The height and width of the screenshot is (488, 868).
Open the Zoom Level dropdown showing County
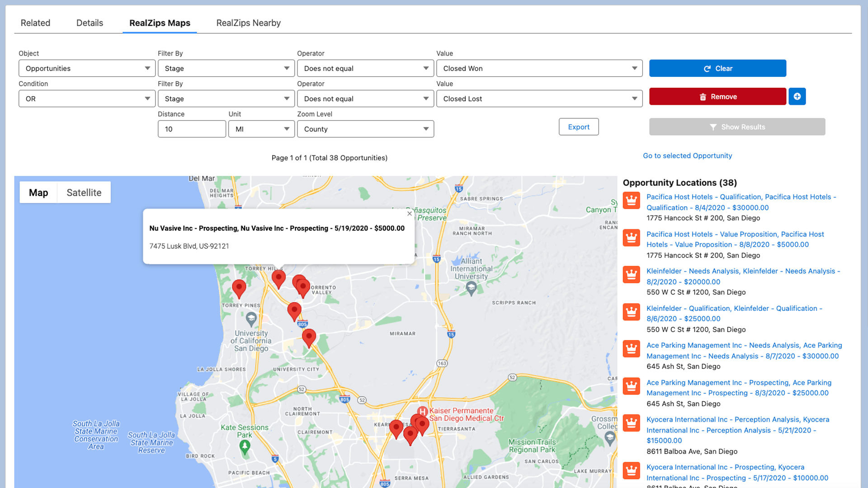click(365, 129)
